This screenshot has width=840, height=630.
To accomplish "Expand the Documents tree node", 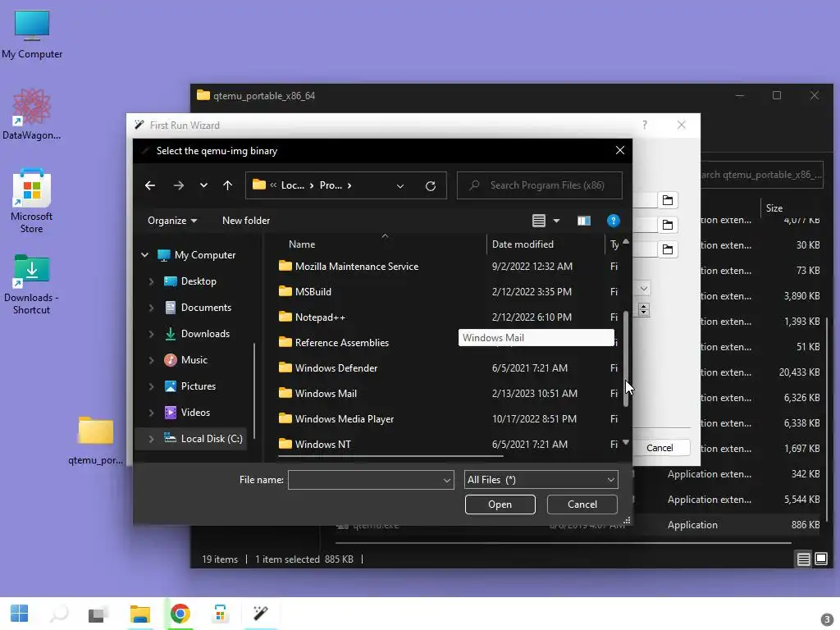I will pos(151,308).
